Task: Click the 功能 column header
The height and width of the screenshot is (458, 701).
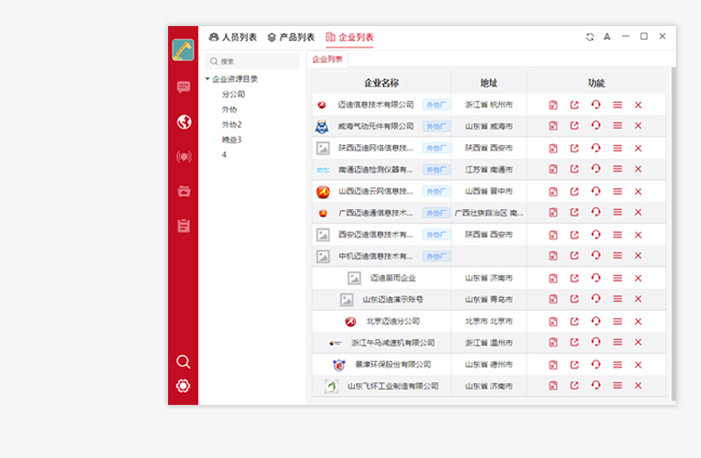Action: tap(596, 83)
